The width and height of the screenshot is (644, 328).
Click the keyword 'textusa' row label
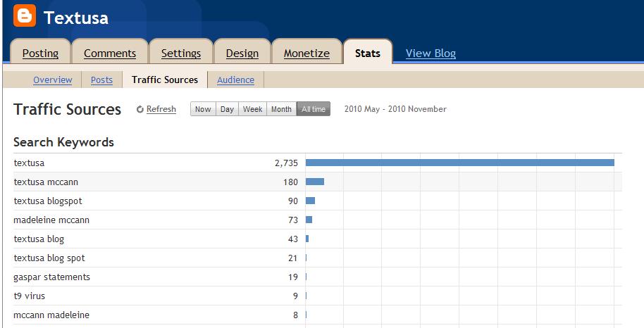[29, 163]
